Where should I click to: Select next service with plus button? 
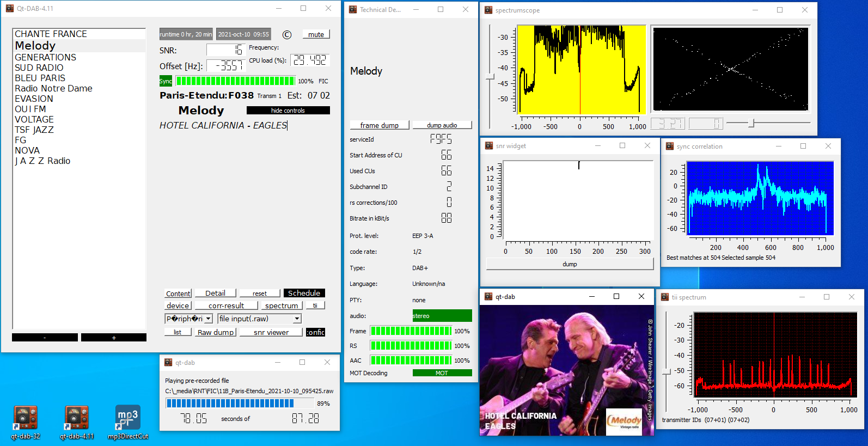(x=114, y=338)
